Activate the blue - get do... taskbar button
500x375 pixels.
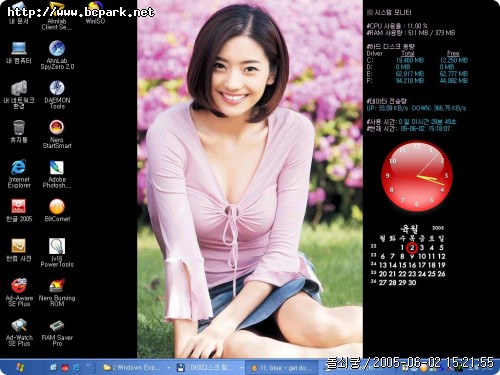pos(282,368)
